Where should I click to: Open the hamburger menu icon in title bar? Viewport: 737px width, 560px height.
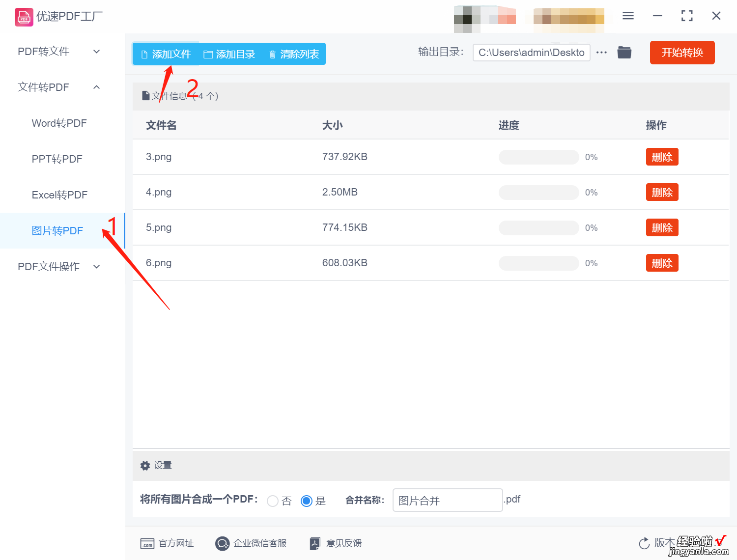click(628, 16)
